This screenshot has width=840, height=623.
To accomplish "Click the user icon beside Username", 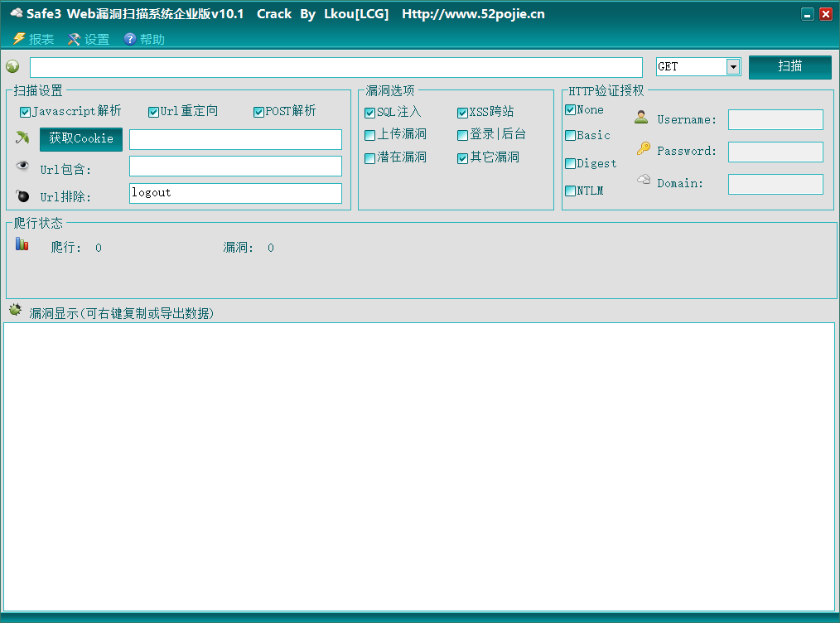I will point(641,118).
